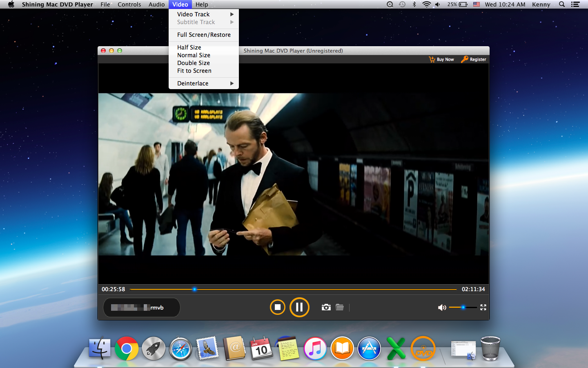
Task: Open the input source flag menu
Action: (477, 4)
